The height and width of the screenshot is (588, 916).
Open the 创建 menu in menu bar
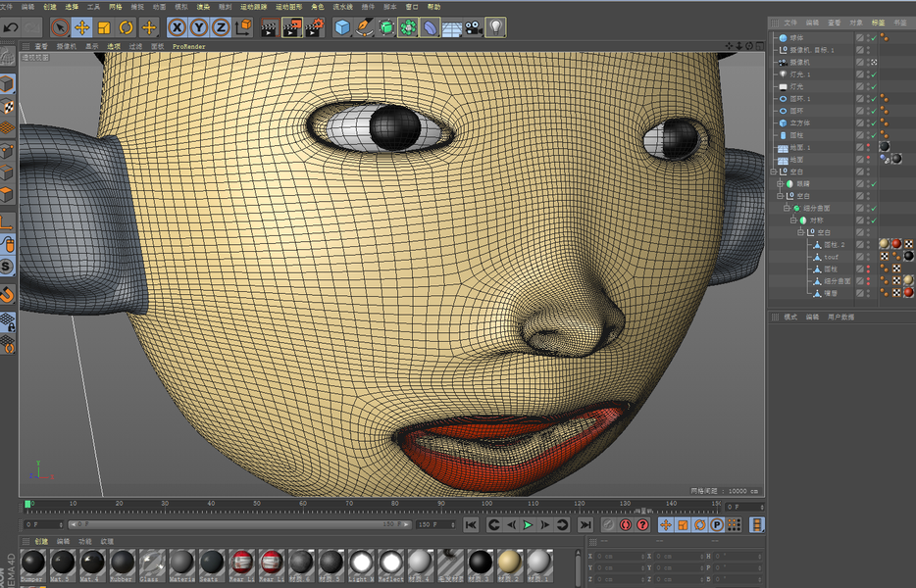pyautogui.click(x=50, y=7)
